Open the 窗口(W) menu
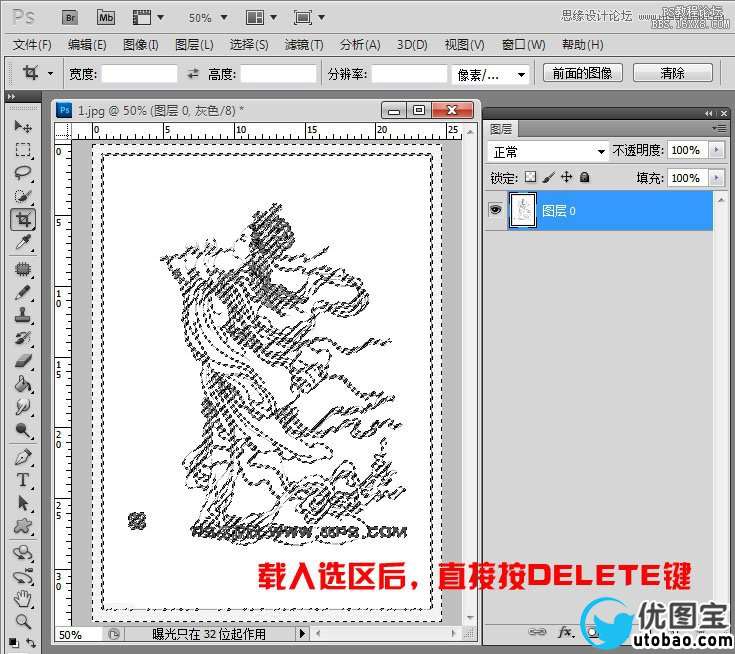 coord(524,45)
